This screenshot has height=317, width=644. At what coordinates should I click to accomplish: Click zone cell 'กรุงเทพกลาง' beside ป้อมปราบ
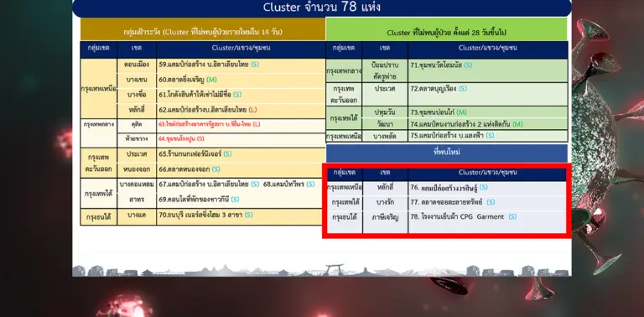[344, 70]
